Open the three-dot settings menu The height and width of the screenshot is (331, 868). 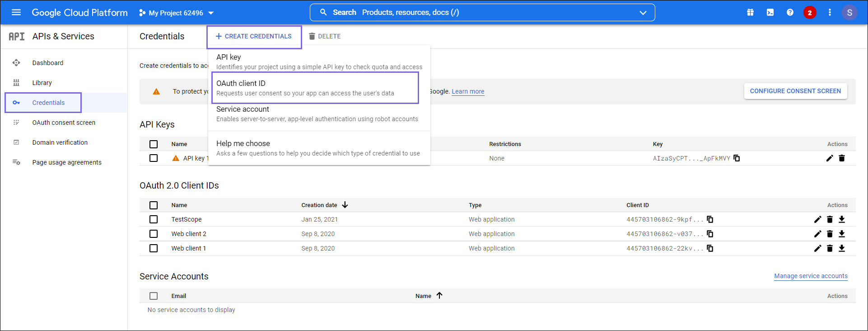point(830,13)
